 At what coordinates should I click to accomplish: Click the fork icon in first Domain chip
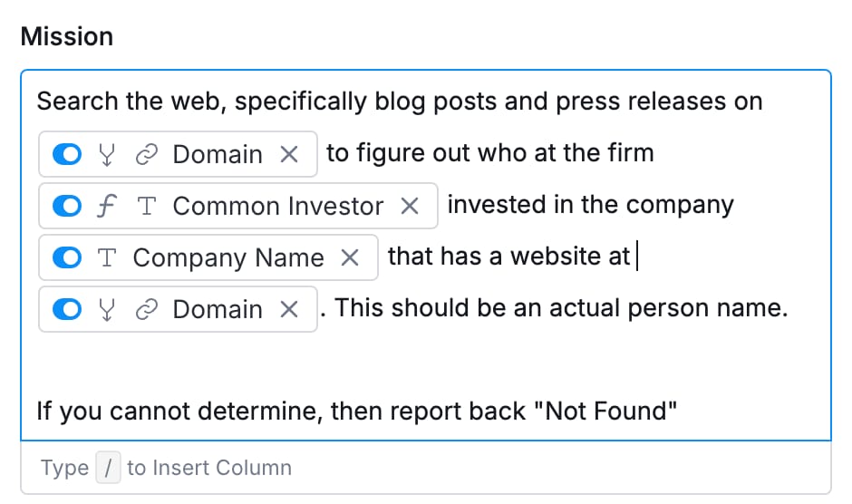tap(107, 154)
